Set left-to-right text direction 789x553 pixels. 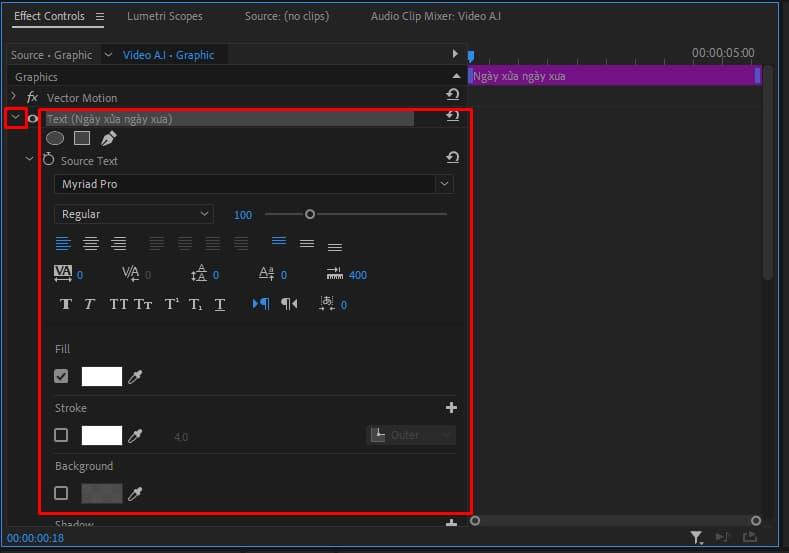[x=261, y=304]
